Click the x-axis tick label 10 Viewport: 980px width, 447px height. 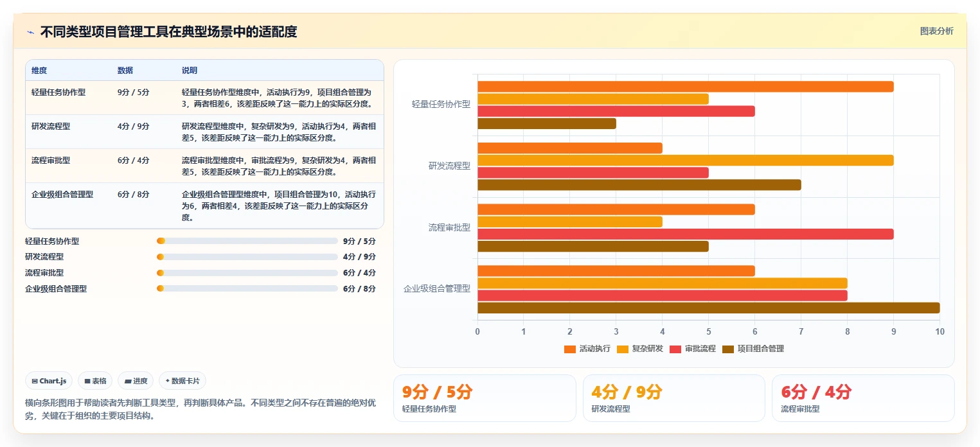[x=940, y=331]
